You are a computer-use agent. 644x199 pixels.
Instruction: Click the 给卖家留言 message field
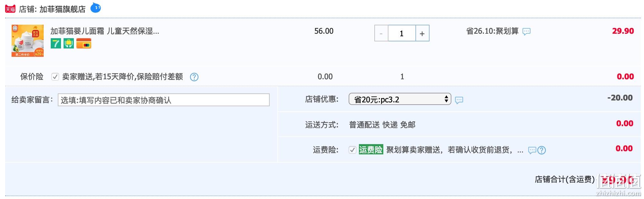coord(163,100)
